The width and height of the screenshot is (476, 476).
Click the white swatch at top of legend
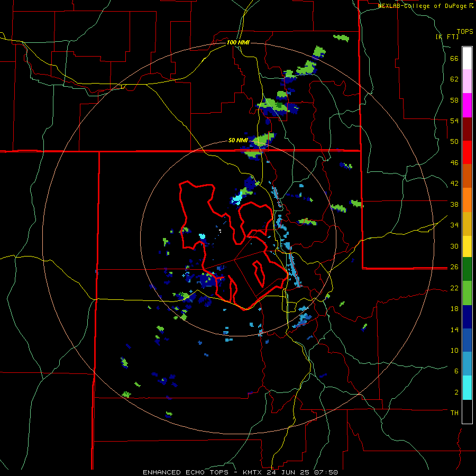click(467, 58)
